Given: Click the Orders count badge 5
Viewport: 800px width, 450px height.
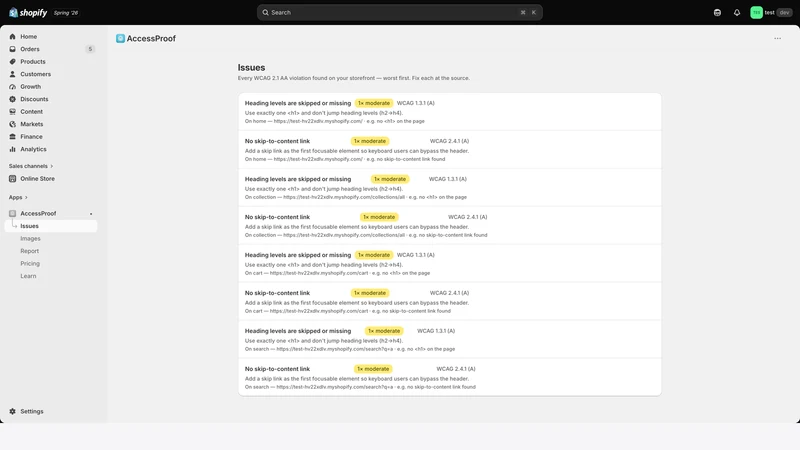Looking at the screenshot, I should [90, 49].
